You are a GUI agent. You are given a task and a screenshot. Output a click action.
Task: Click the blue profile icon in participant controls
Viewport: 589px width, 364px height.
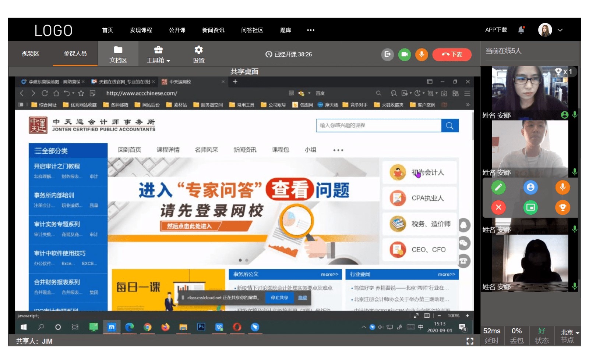point(530,188)
